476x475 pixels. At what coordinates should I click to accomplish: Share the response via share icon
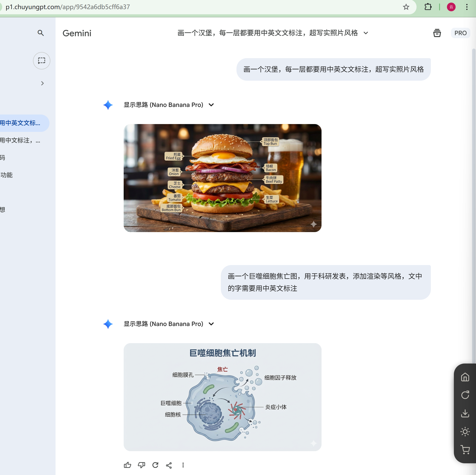169,465
